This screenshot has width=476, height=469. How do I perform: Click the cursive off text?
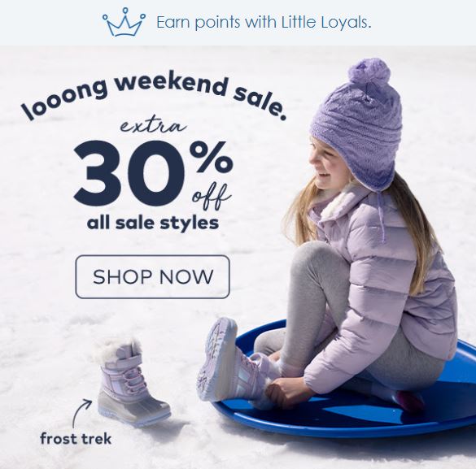click(212, 198)
